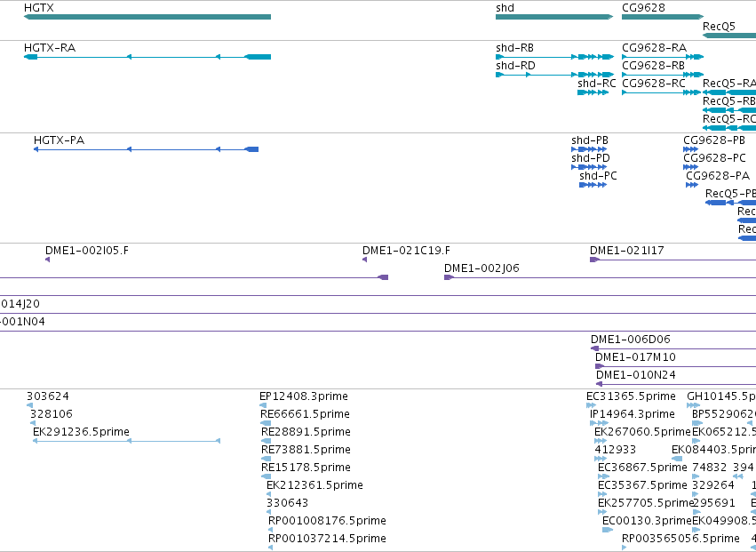Screen dimensions: 756x552
Task: Click the CG9628-PA CDS glyph
Action: 692,185
